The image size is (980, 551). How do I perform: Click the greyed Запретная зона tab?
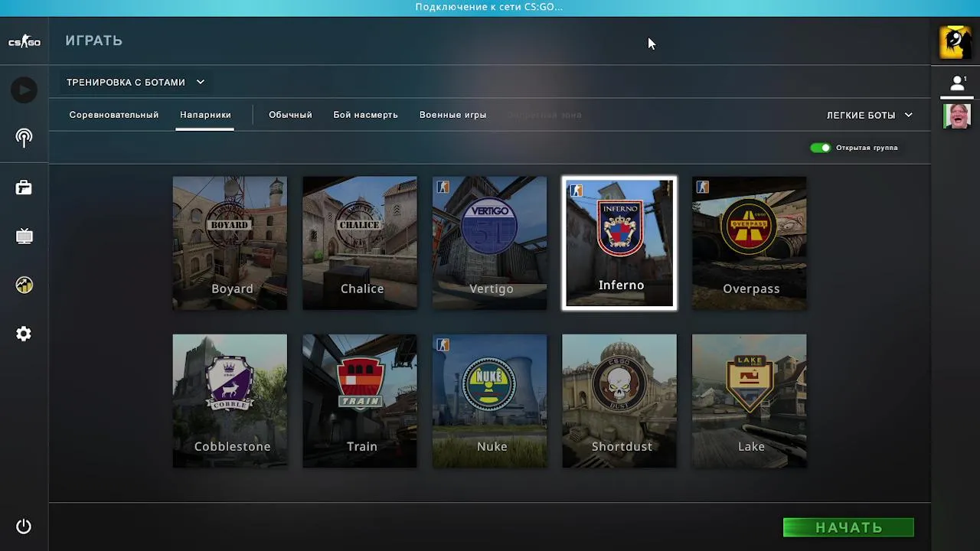click(x=544, y=115)
